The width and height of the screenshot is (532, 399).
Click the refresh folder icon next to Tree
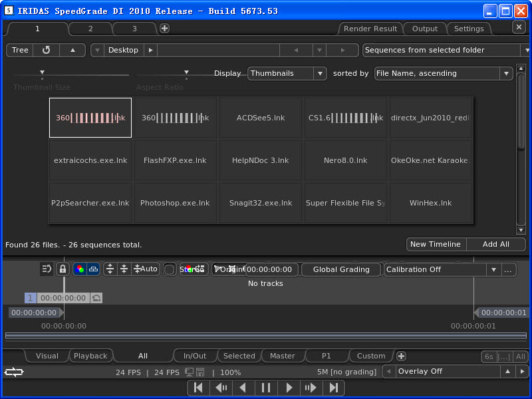pos(46,50)
